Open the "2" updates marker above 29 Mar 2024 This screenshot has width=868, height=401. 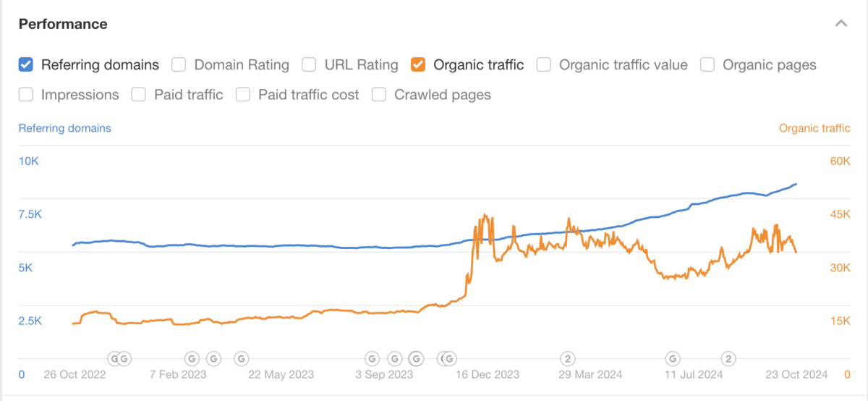pos(569,358)
